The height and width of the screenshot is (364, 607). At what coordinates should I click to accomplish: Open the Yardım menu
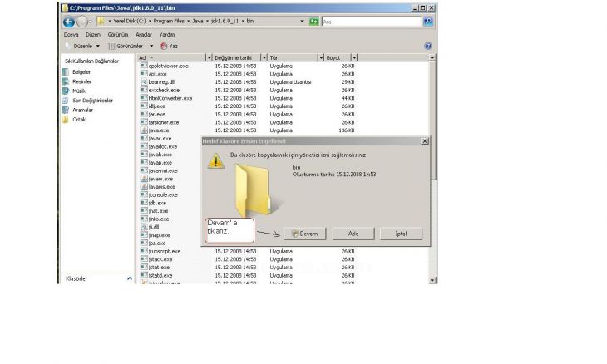pos(167,34)
